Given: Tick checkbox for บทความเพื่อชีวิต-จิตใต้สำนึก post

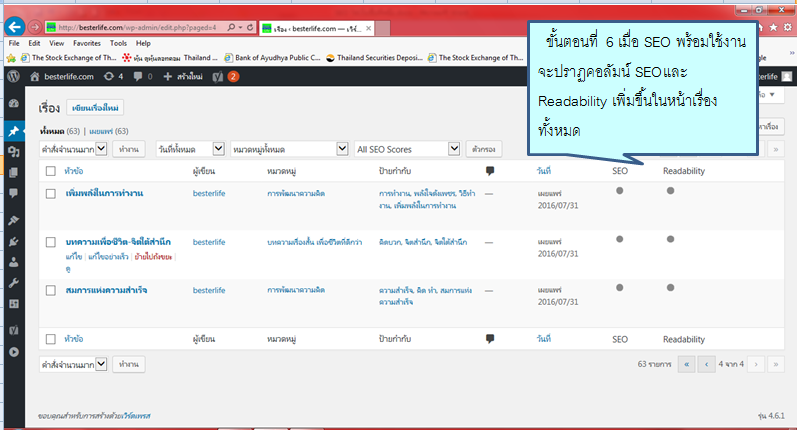Looking at the screenshot, I should click(51, 242).
